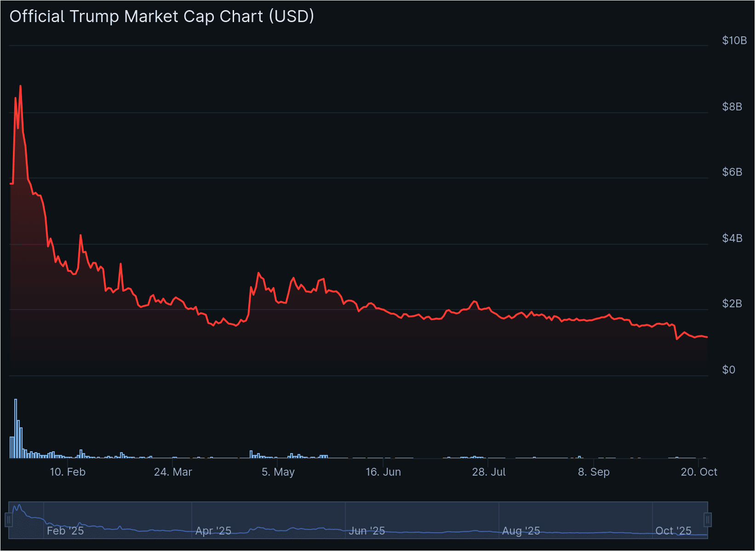Click the 5. May axis tick label
The width and height of the screenshot is (756, 552).
(x=278, y=472)
